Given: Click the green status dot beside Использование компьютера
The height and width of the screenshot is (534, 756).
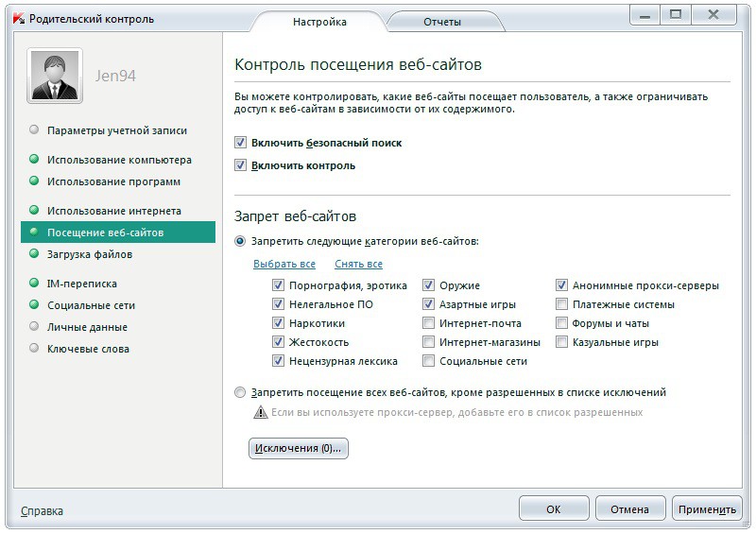Looking at the screenshot, I should tap(34, 160).
